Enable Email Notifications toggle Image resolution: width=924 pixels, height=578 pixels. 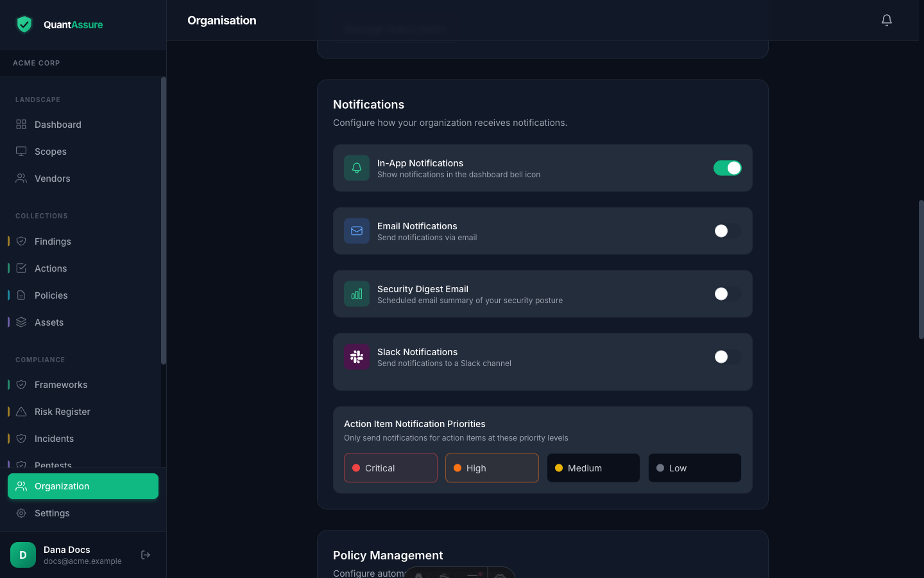(x=728, y=231)
